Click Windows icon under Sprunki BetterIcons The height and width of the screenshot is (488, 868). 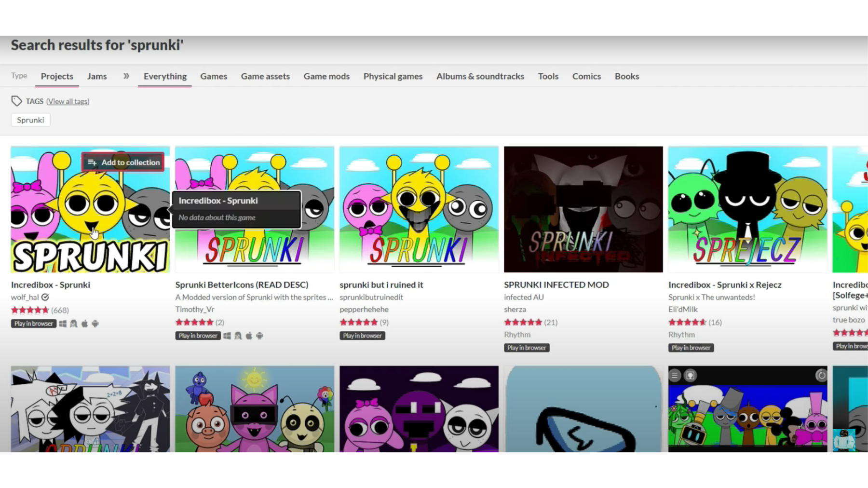pyautogui.click(x=227, y=336)
